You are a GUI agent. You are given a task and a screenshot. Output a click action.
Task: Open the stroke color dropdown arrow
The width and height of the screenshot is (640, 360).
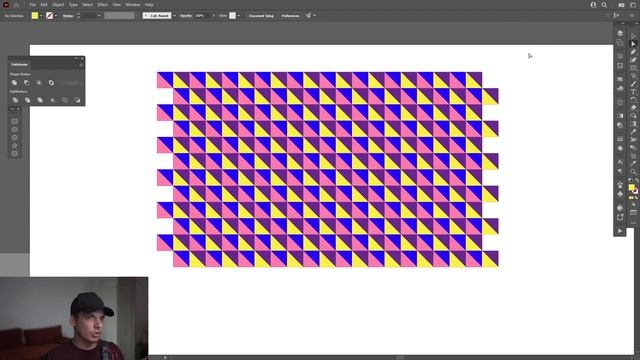[x=56, y=16]
